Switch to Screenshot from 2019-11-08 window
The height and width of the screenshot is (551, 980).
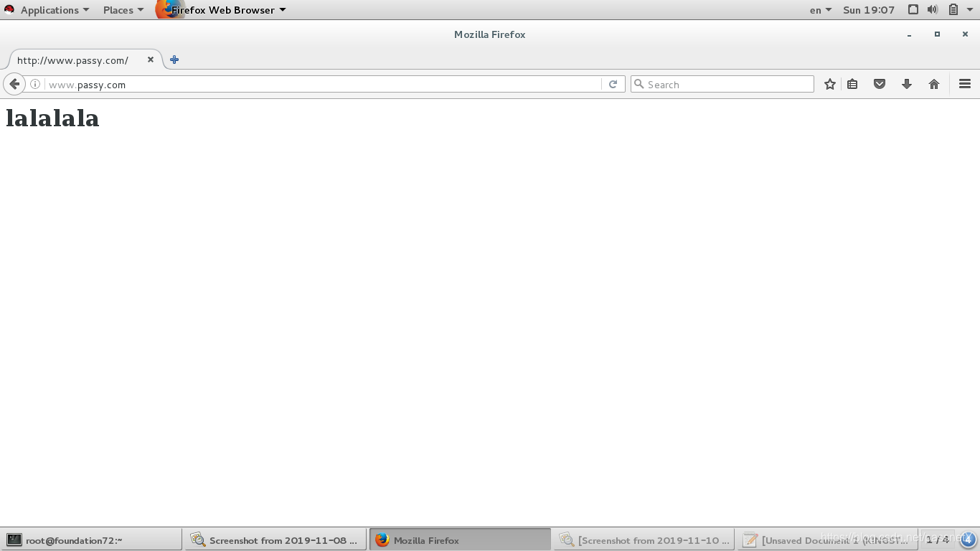275,540
